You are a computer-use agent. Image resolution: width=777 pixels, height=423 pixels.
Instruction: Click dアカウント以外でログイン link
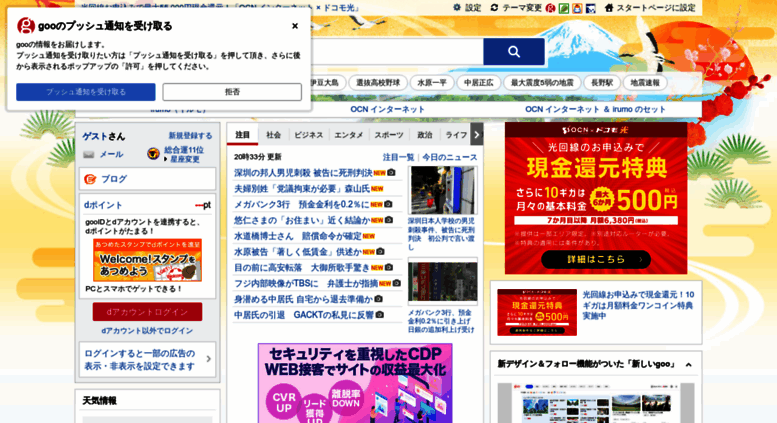point(147,330)
